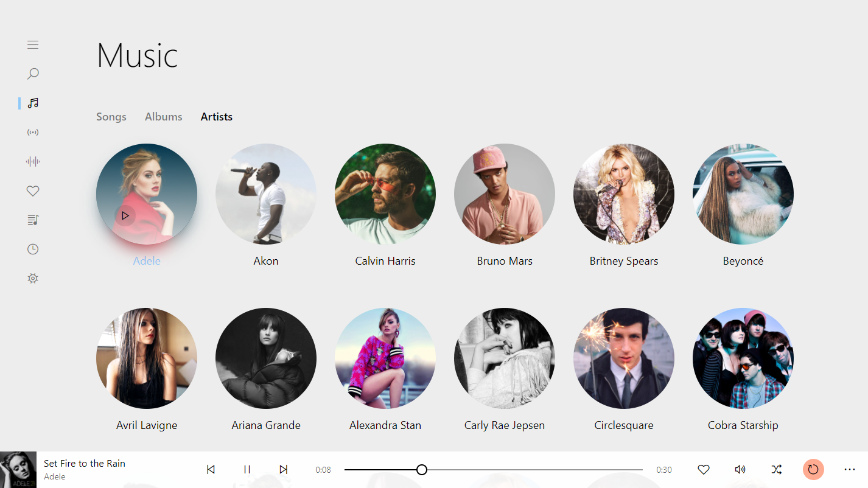
Task: Switch to the Songs tab
Action: pyautogui.click(x=111, y=116)
